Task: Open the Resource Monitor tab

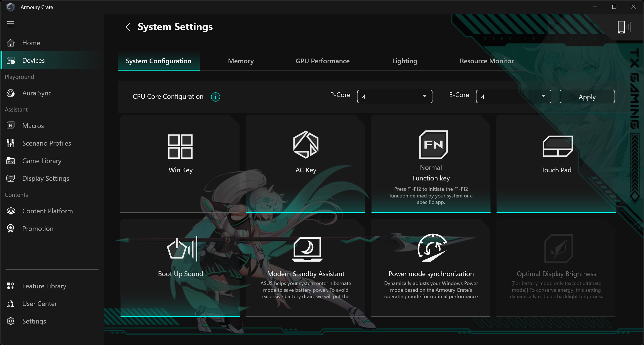Action: pos(486,61)
